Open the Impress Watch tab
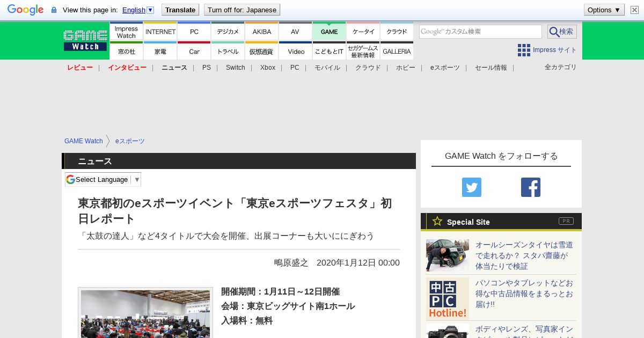The image size is (644, 338). pos(126,32)
